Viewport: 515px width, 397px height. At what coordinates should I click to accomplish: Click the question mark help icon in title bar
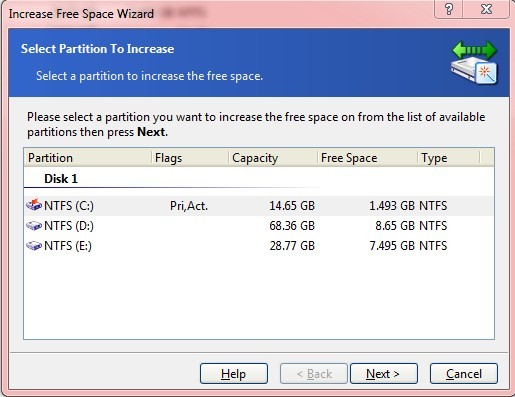449,9
